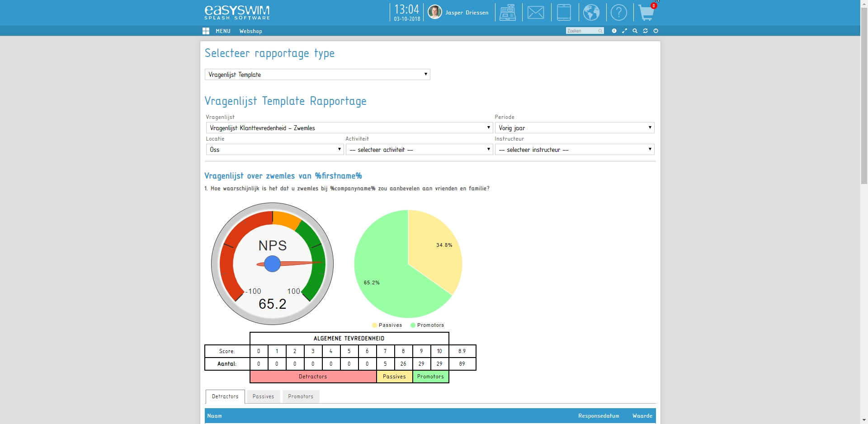Open the shopping cart

(x=646, y=13)
